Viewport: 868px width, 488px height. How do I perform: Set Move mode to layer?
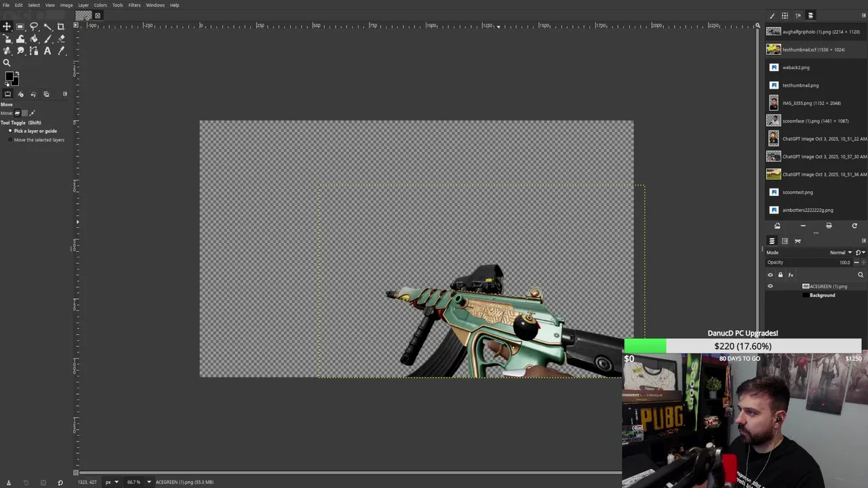(18, 113)
